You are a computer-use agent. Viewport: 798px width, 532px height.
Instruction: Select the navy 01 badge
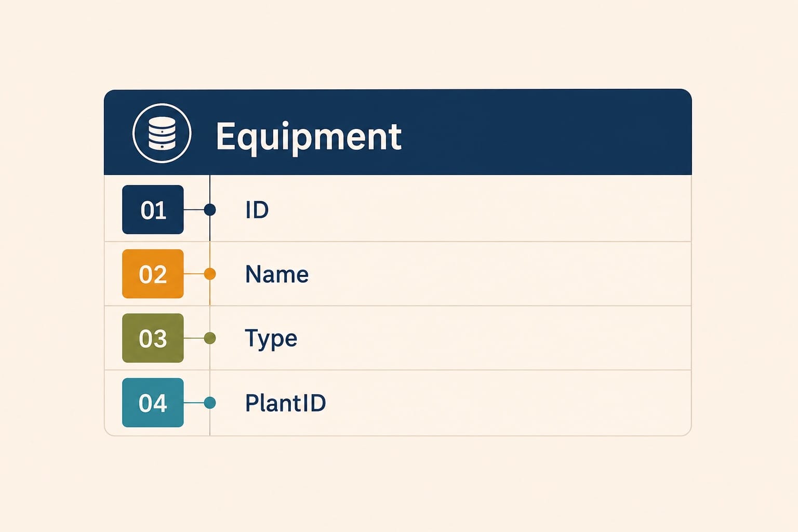pos(153,209)
